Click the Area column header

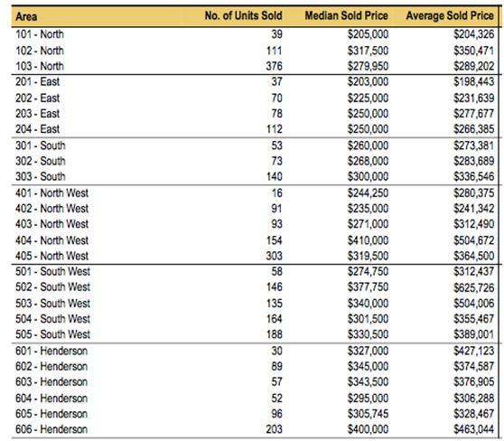(x=26, y=16)
